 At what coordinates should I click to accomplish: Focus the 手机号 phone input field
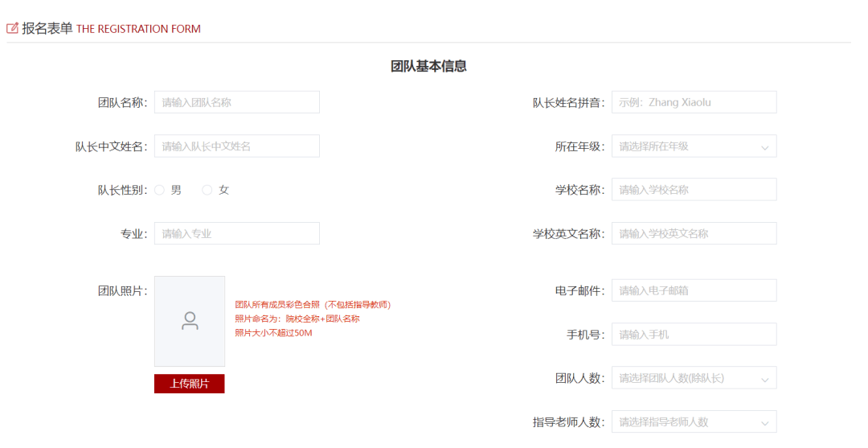tap(694, 335)
